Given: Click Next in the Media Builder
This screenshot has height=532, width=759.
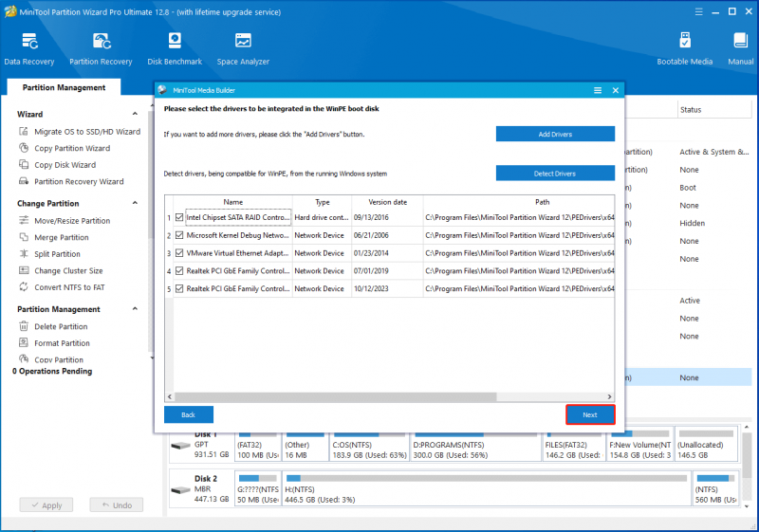Looking at the screenshot, I should click(590, 415).
